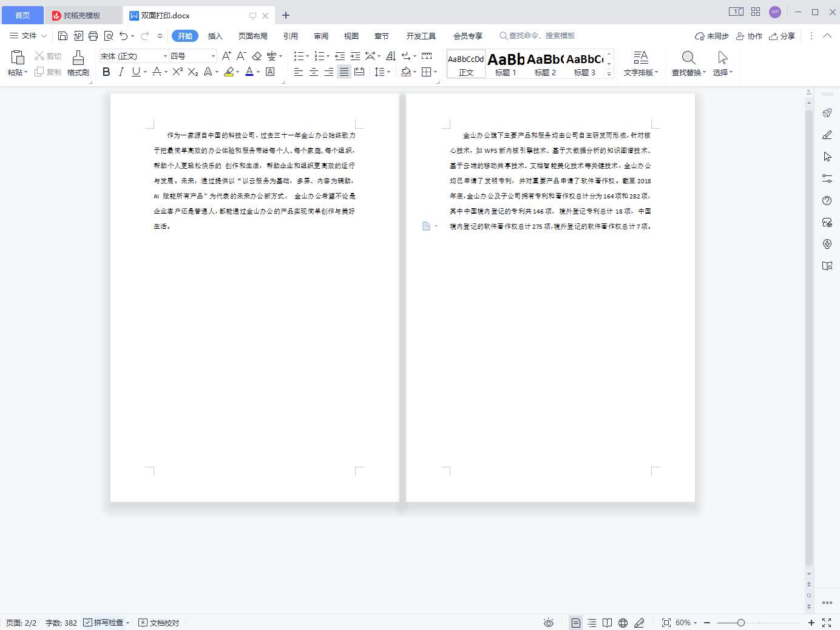Image resolution: width=840 pixels, height=630 pixels.
Task: Click the fit-page zoom icon in status bar
Action: (x=666, y=623)
